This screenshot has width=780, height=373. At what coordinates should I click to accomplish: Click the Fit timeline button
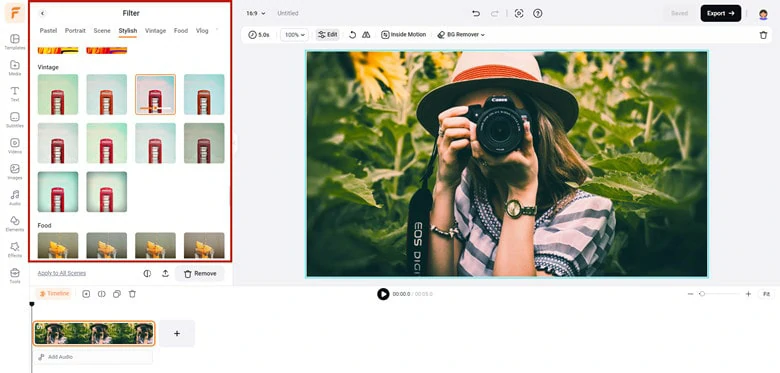[x=767, y=294]
